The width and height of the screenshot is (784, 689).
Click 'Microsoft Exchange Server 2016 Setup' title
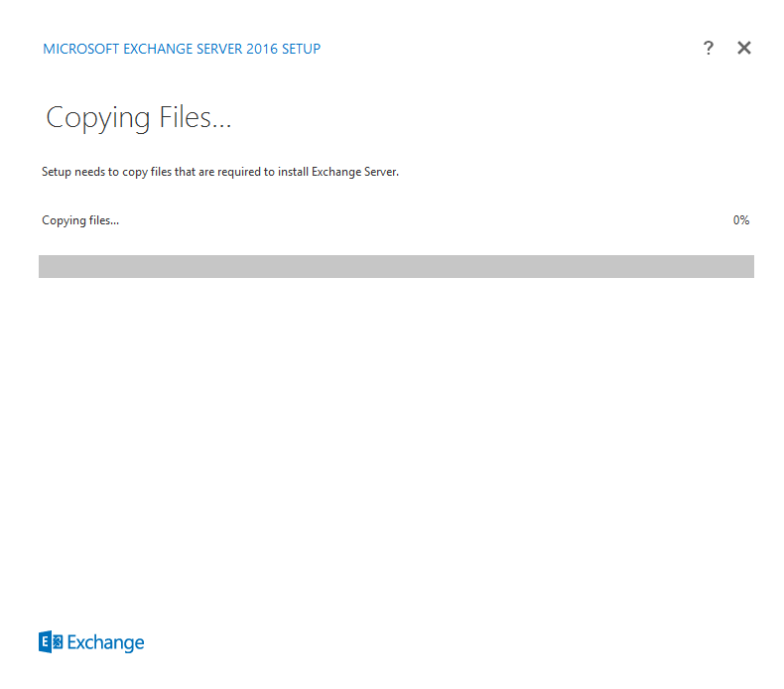coord(182,49)
